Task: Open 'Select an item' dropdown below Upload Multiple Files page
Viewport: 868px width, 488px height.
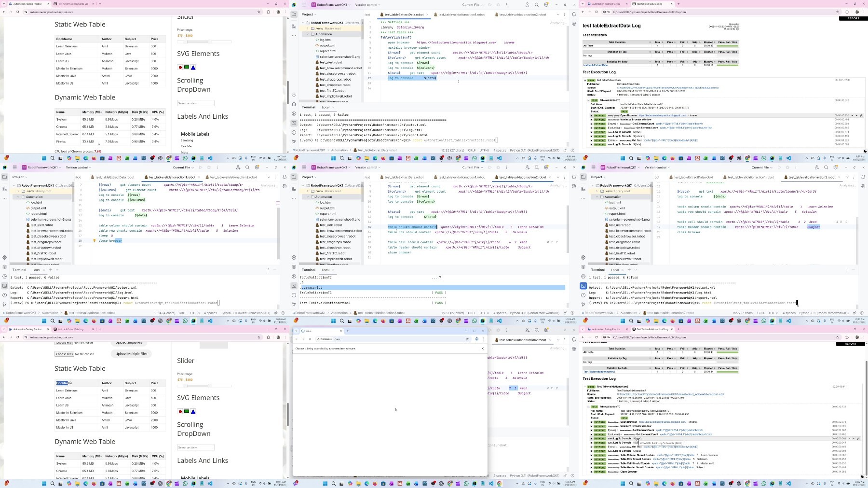Action: click(x=196, y=447)
